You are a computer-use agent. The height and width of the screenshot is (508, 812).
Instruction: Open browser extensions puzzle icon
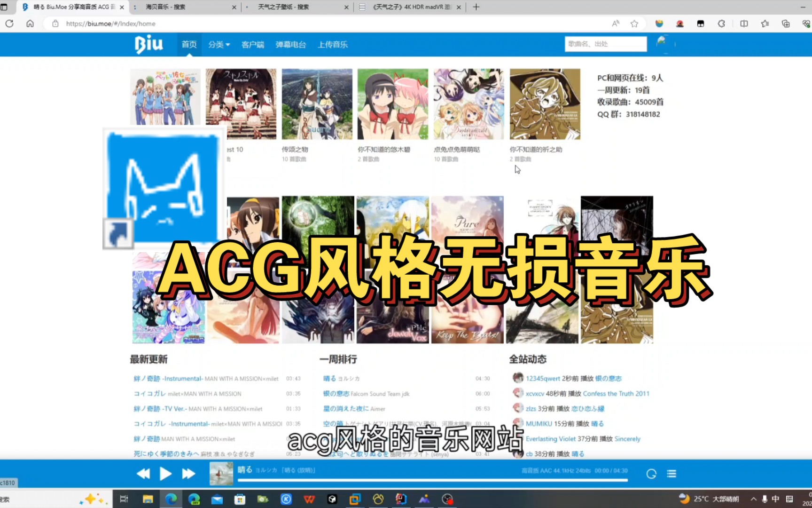721,24
